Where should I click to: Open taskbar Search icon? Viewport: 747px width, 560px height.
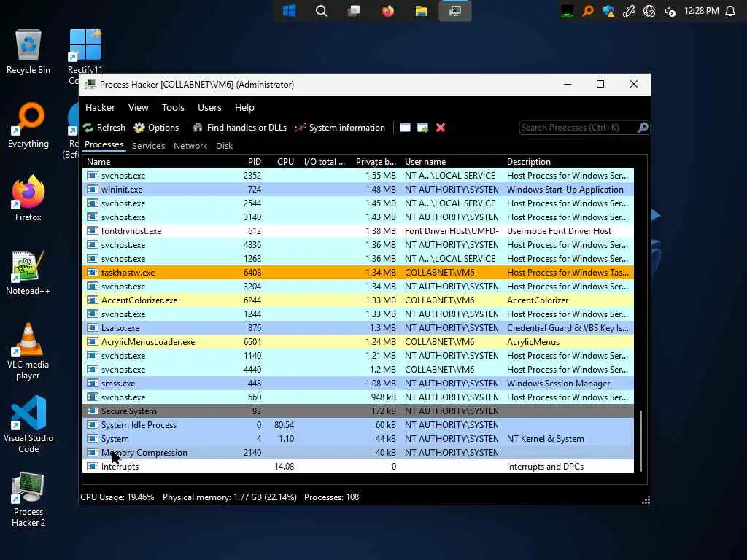322,11
